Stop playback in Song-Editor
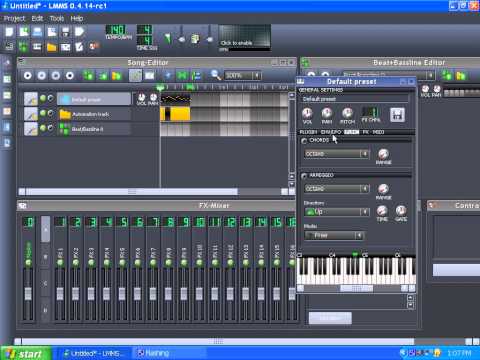 click(70, 76)
